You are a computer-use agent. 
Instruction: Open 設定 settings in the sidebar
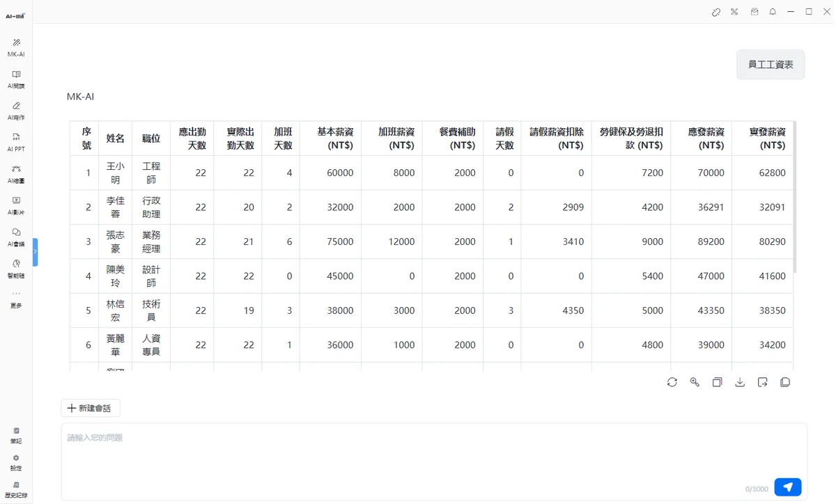(16, 462)
